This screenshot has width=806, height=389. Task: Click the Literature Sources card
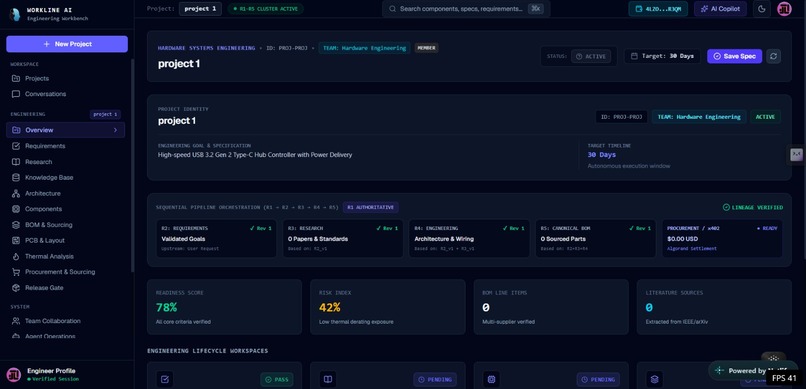[x=714, y=307]
